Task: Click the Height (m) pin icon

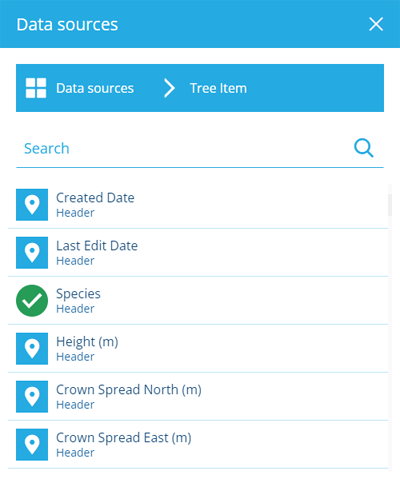Action: [32, 349]
